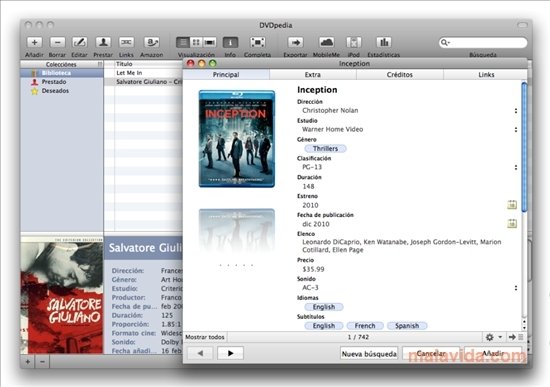Image resolution: width=550 pixels, height=387 pixels.
Task: Click the Thrillers genre token
Action: point(326,148)
